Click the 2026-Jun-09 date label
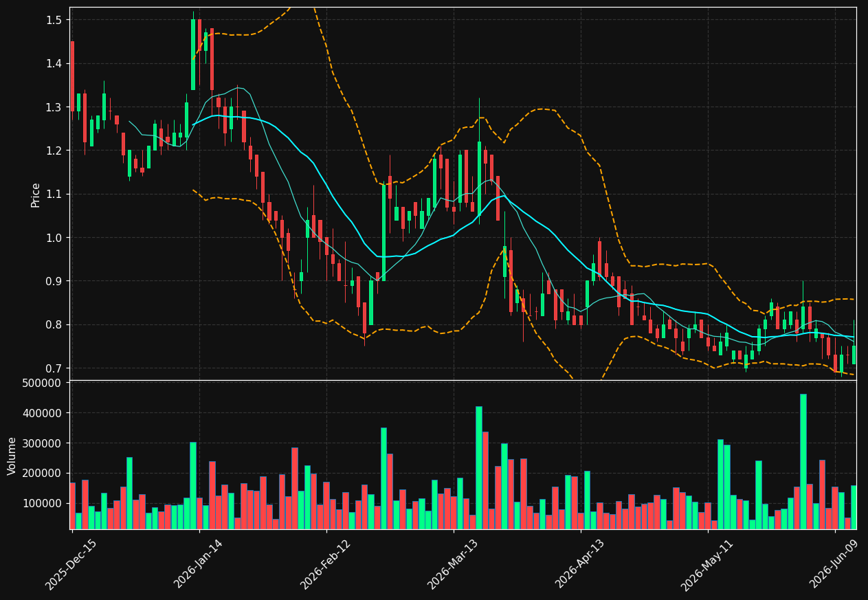868x600 pixels. (834, 564)
